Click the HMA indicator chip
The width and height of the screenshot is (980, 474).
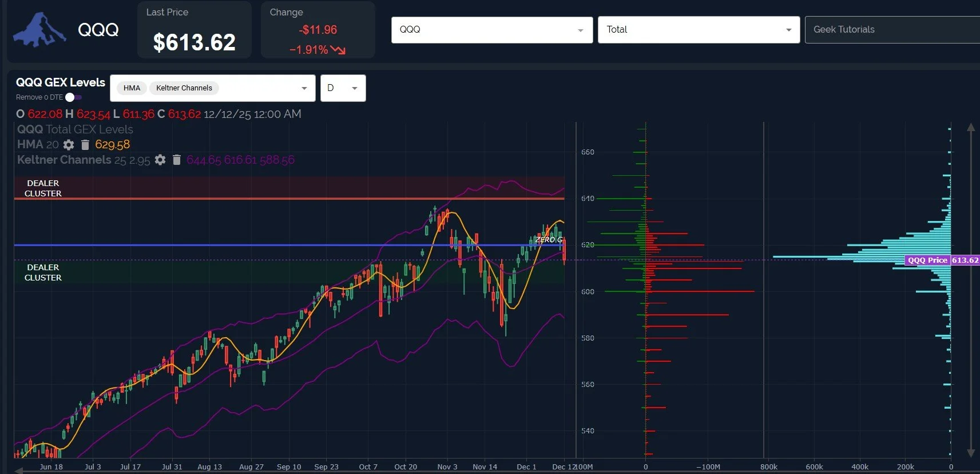132,88
